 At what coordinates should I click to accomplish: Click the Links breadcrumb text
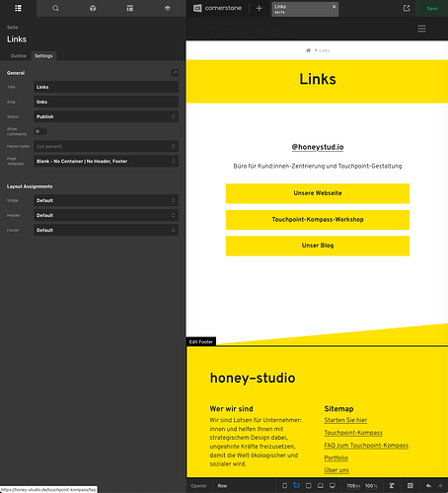tap(324, 50)
